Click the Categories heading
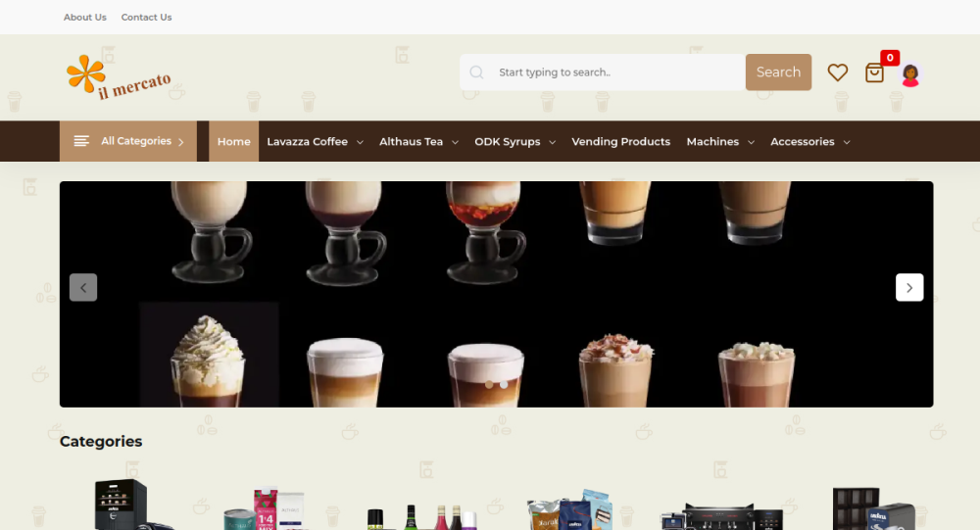The height and width of the screenshot is (530, 980). [x=101, y=441]
